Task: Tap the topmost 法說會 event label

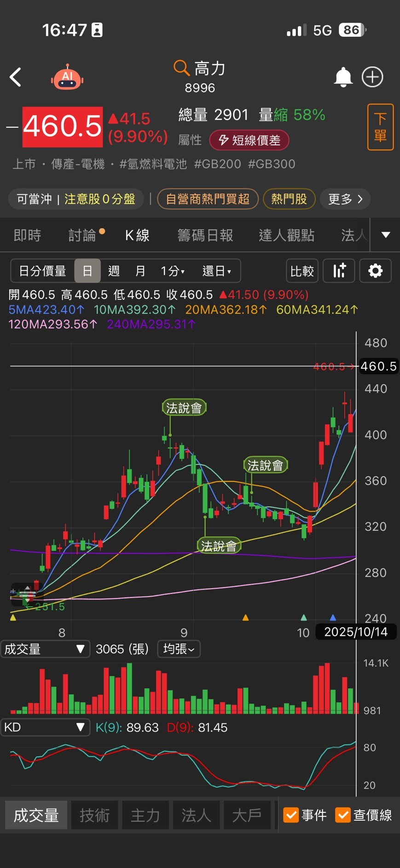Action: (184, 408)
